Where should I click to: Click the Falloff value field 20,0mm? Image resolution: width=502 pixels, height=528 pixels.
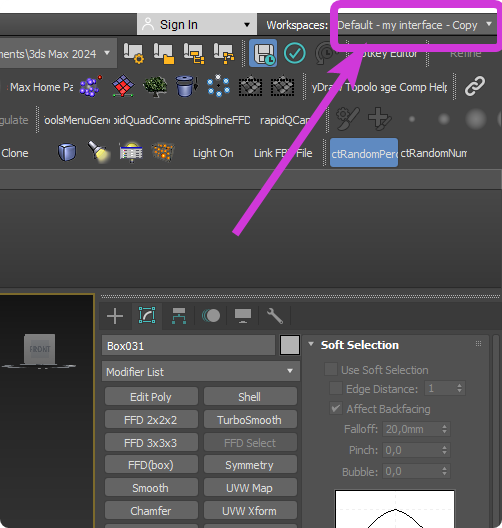[412, 429]
